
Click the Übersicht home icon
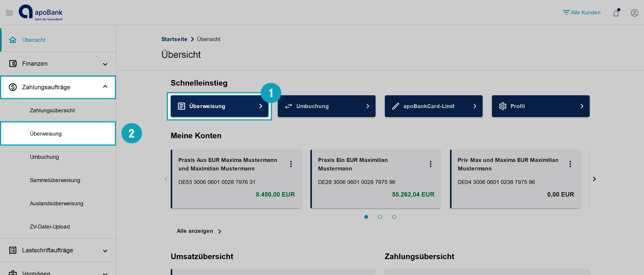[x=13, y=40]
